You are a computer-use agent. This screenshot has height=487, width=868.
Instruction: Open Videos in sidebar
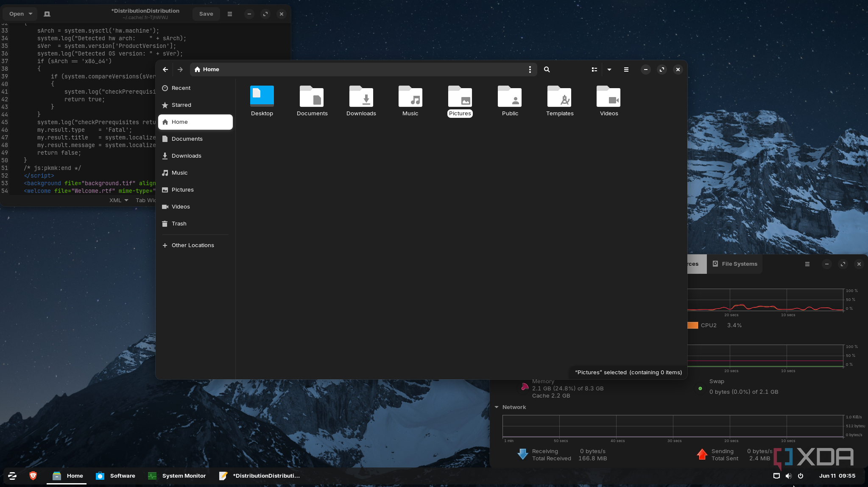click(195, 207)
